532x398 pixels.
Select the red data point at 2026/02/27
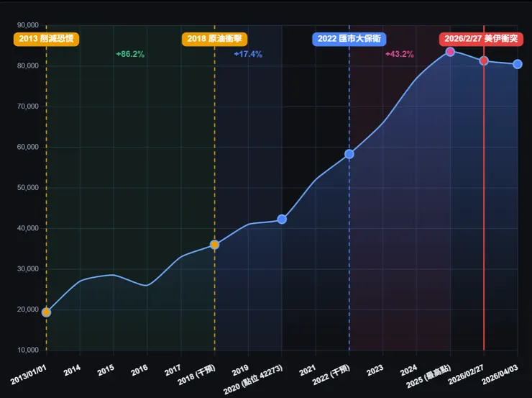point(484,60)
